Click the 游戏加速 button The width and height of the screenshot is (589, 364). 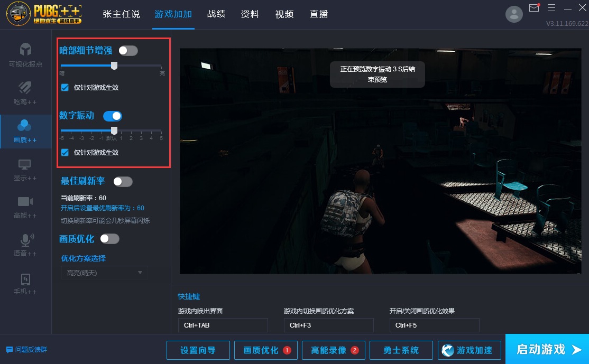[x=469, y=350]
